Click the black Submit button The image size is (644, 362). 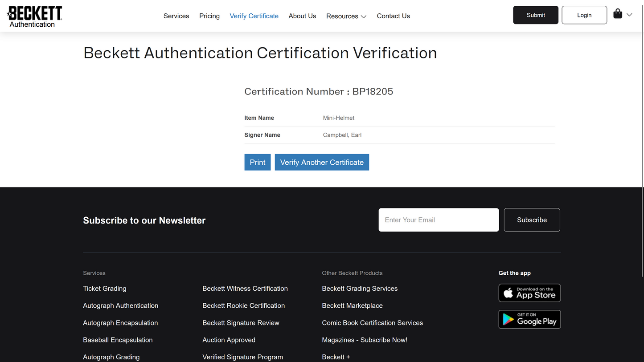(536, 15)
